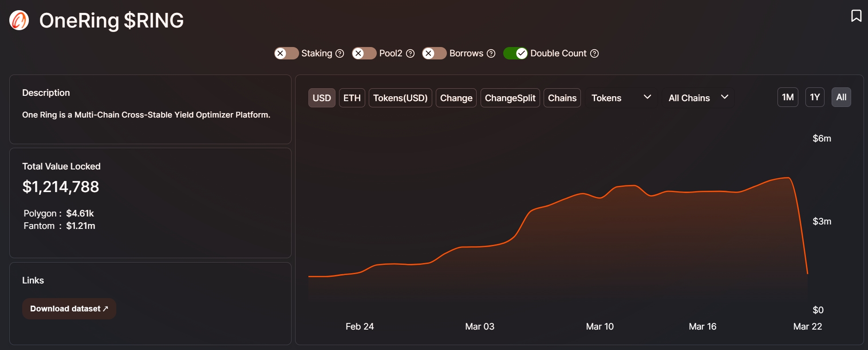The height and width of the screenshot is (350, 868).
Task: Click the Feb 24 axis label
Action: (x=360, y=326)
